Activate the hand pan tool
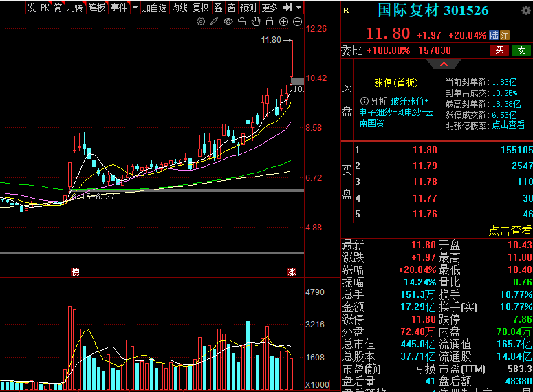 pos(256,22)
